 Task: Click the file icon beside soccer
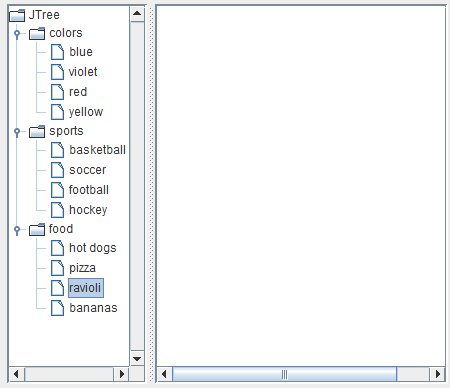[x=57, y=170]
